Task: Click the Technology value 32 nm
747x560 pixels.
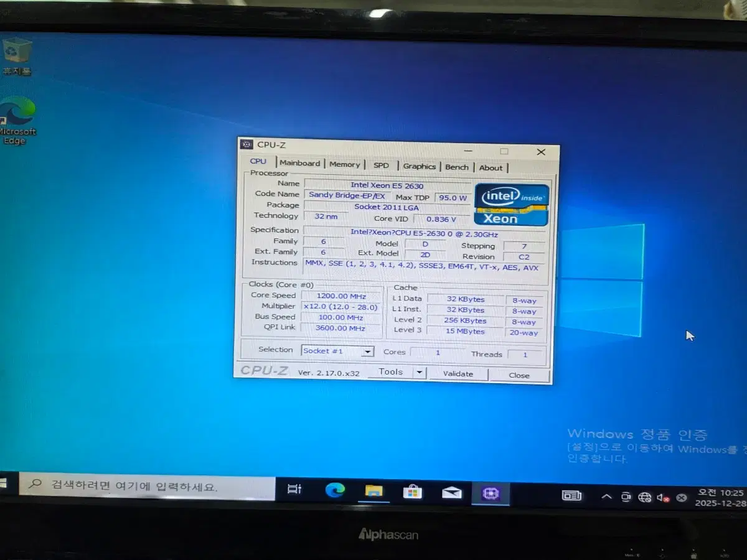Action: [326, 216]
